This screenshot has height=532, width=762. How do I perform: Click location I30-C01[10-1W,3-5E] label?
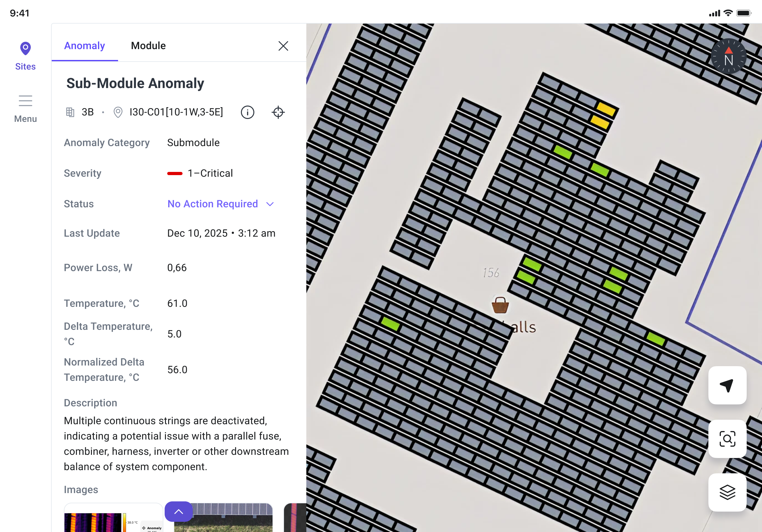[x=176, y=112]
